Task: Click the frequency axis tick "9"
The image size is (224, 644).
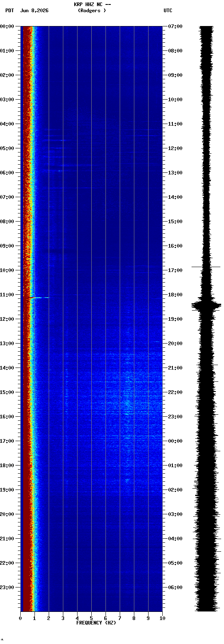Action: pyautogui.click(x=148, y=618)
